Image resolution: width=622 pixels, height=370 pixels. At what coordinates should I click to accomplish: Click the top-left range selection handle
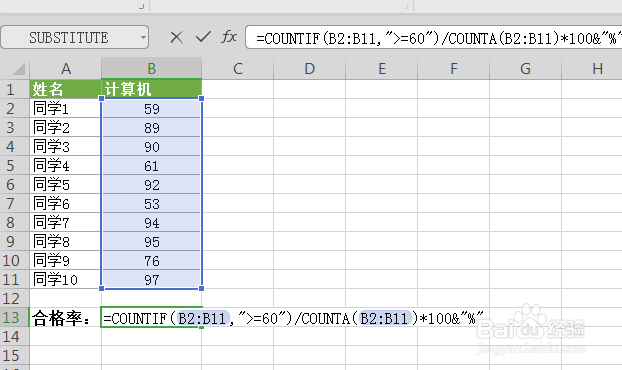[x=102, y=98]
